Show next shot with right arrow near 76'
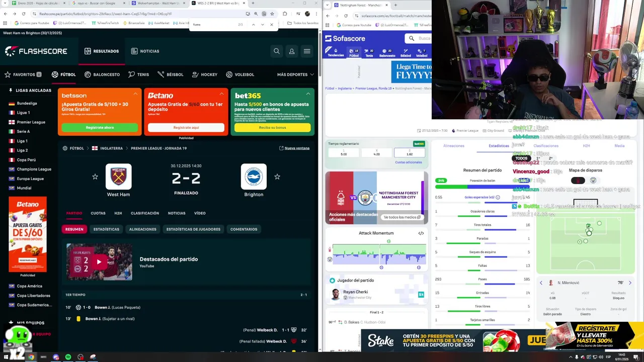 click(630, 283)
